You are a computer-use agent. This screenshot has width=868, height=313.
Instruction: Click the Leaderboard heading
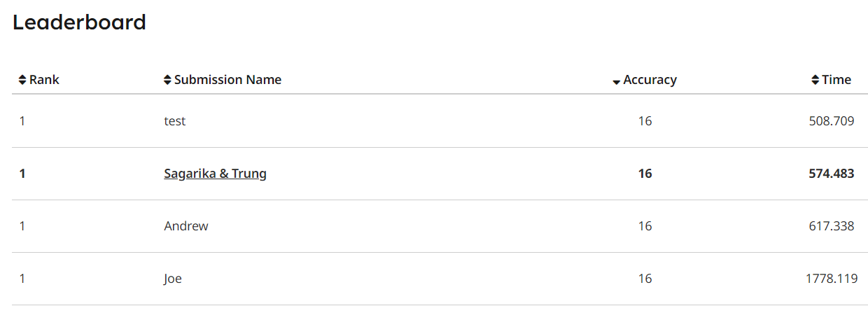(x=80, y=22)
